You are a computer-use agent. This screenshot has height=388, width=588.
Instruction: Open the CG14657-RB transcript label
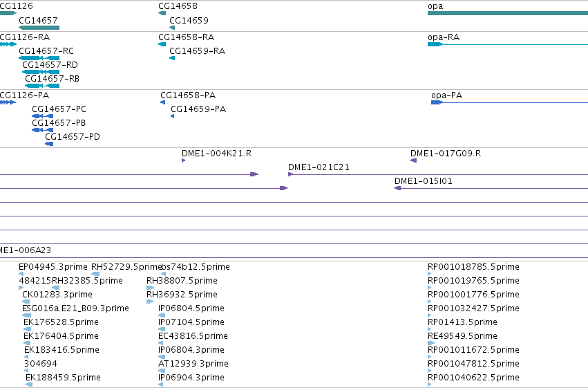tap(52, 79)
